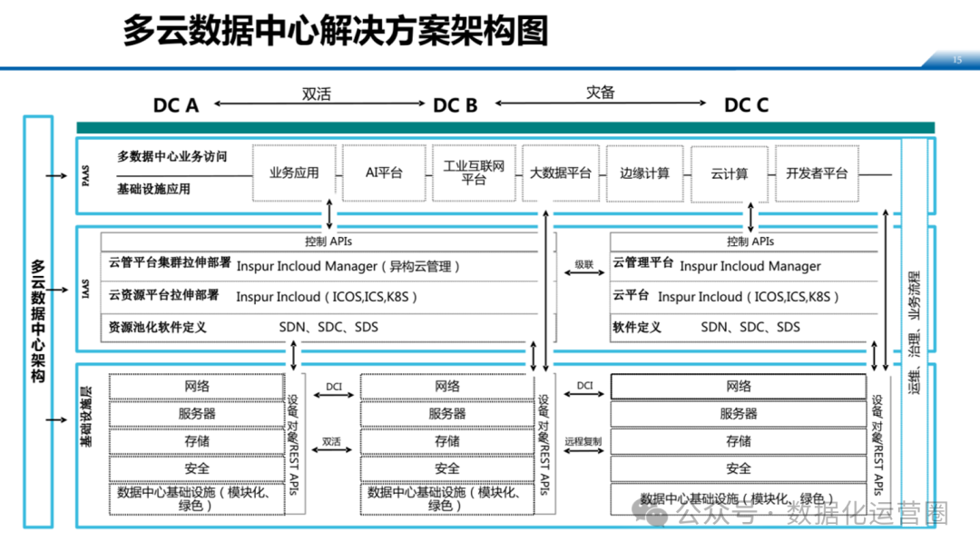
Task: Select the slide page number 15
Action: click(957, 60)
